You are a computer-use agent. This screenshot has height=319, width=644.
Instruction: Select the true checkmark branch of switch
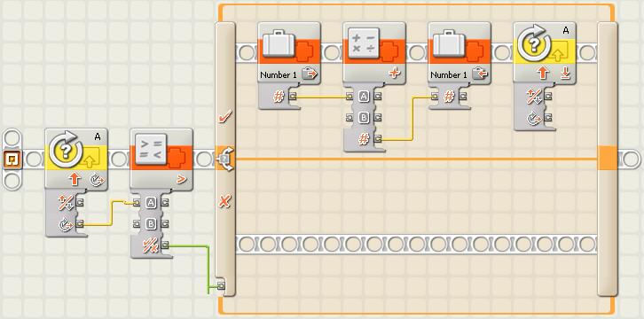tap(224, 117)
